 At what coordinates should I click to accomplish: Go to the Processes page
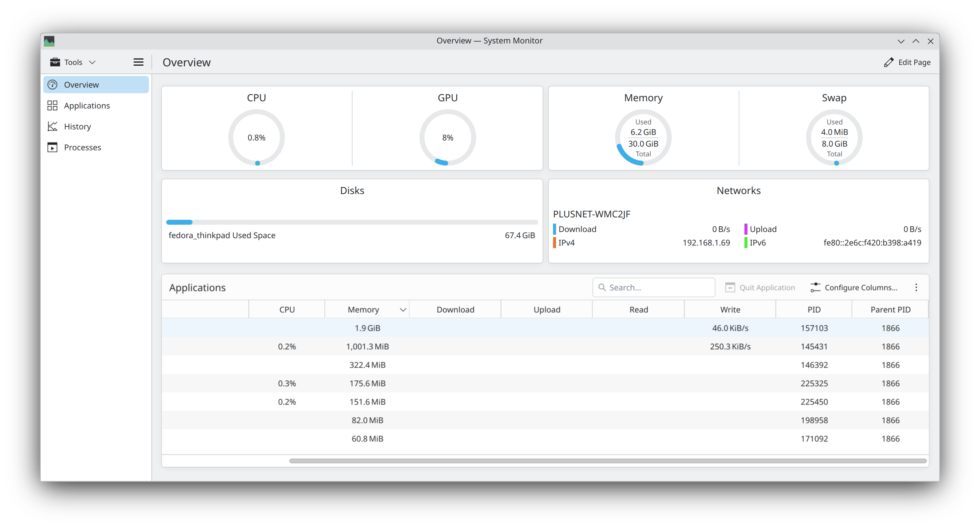pos(82,148)
